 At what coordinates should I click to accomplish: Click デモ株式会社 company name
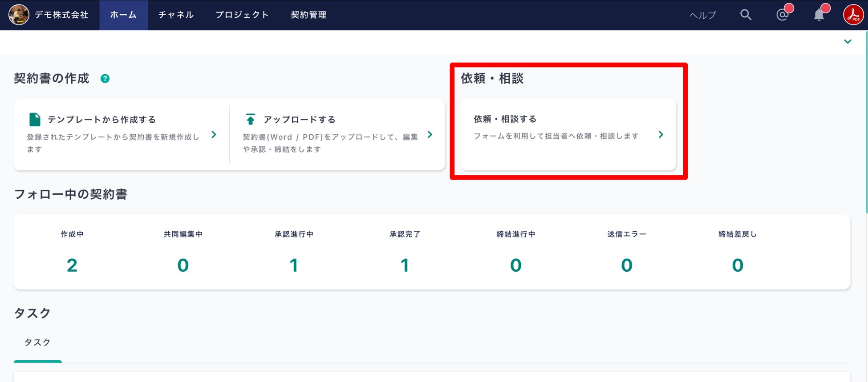[x=61, y=15]
